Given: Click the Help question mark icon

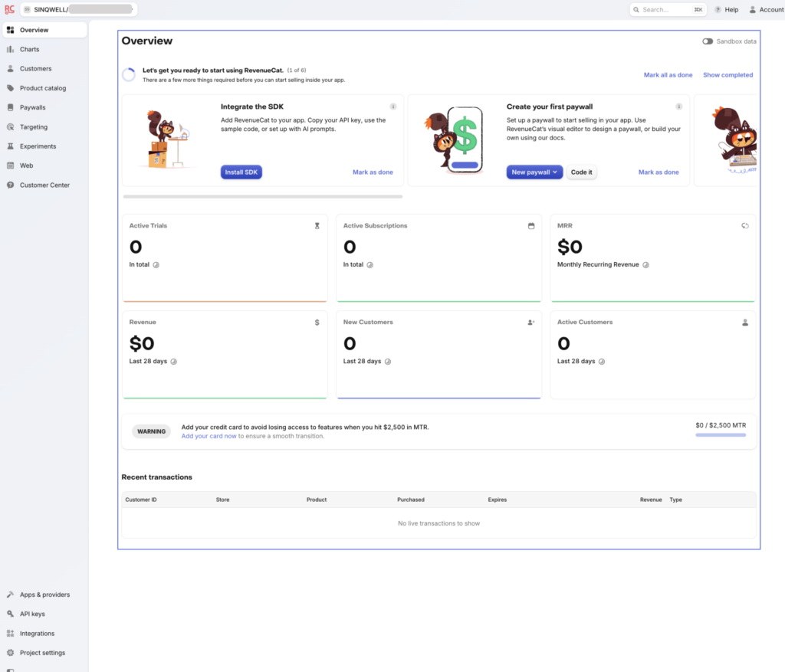Looking at the screenshot, I should [x=718, y=10].
